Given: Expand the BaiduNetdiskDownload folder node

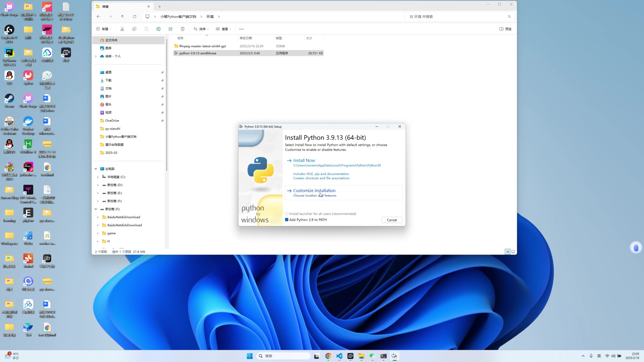Looking at the screenshot, I should [98, 225].
